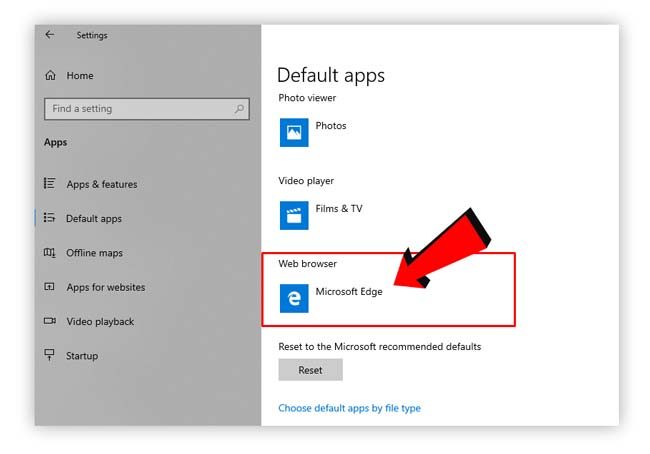Open Offline maps page
Viewport: 650px width, 454px height.
point(95,253)
